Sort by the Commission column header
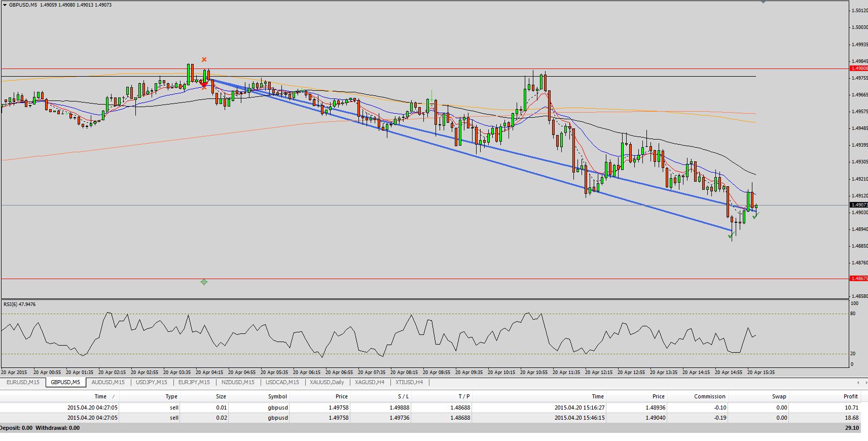The width and height of the screenshot is (868, 441). click(x=710, y=396)
